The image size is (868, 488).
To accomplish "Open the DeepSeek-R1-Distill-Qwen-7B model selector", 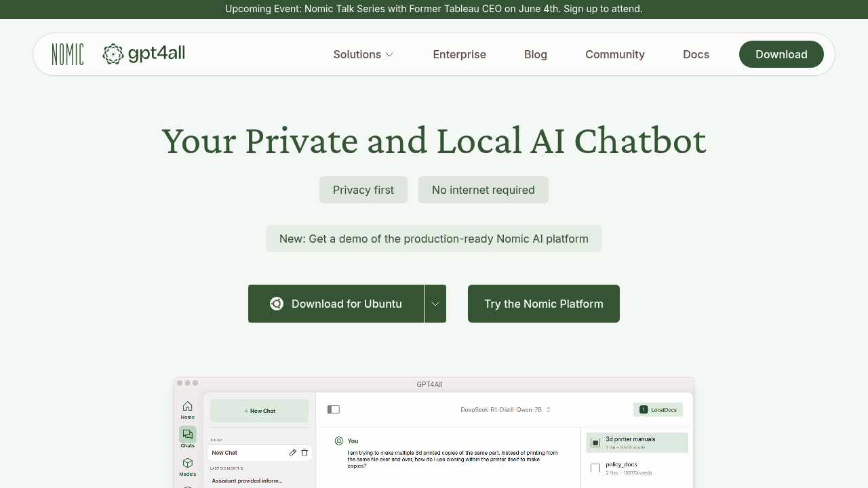I will (x=505, y=409).
